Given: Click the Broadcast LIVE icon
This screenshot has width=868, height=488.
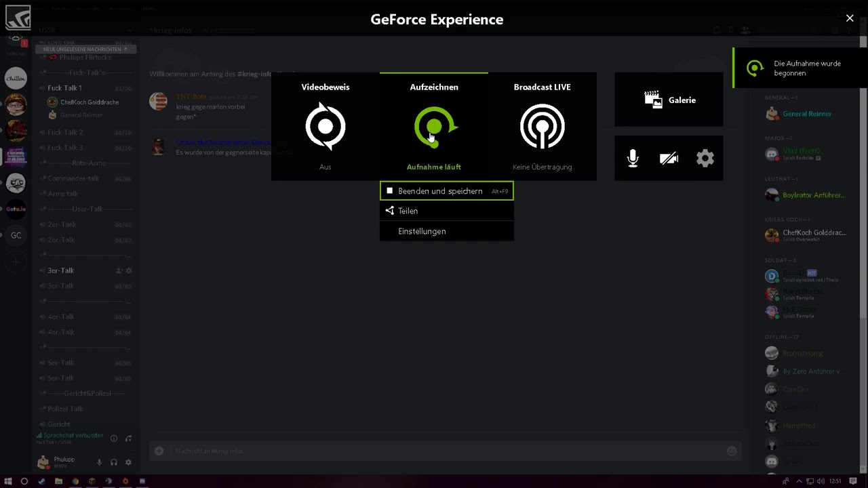Looking at the screenshot, I should (542, 126).
